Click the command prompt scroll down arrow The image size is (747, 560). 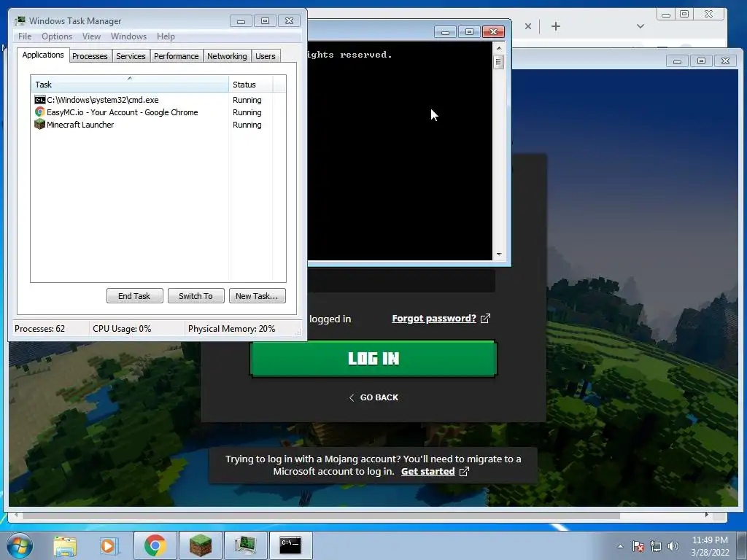(499, 254)
